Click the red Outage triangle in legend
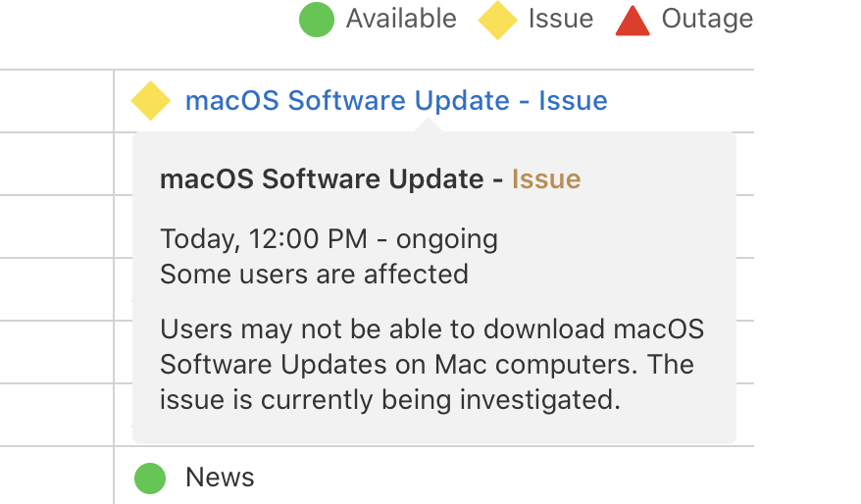The image size is (861, 504). click(633, 20)
